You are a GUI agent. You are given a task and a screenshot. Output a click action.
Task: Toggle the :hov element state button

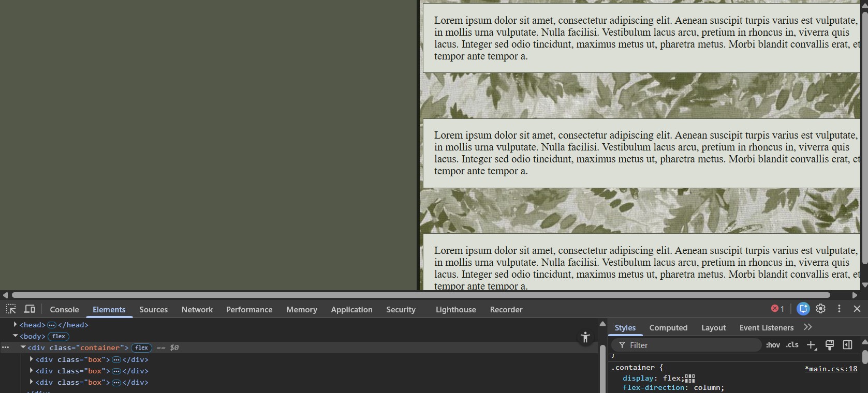click(773, 345)
